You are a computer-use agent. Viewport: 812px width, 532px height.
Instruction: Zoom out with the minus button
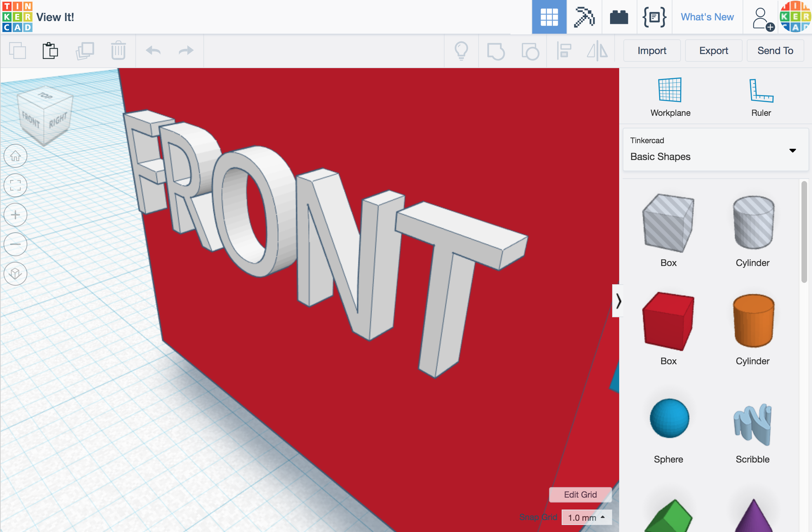(x=15, y=244)
